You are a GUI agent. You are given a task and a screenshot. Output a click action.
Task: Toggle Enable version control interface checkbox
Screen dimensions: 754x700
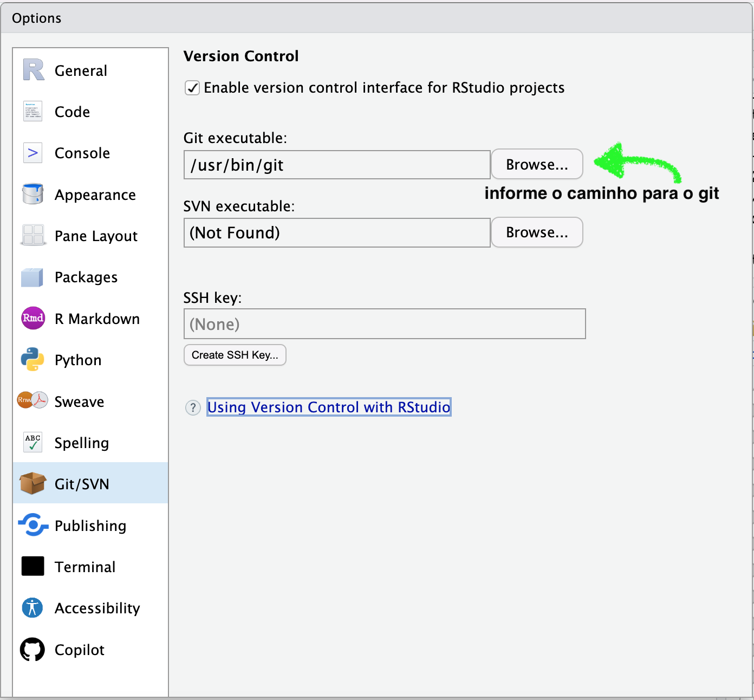[192, 88]
